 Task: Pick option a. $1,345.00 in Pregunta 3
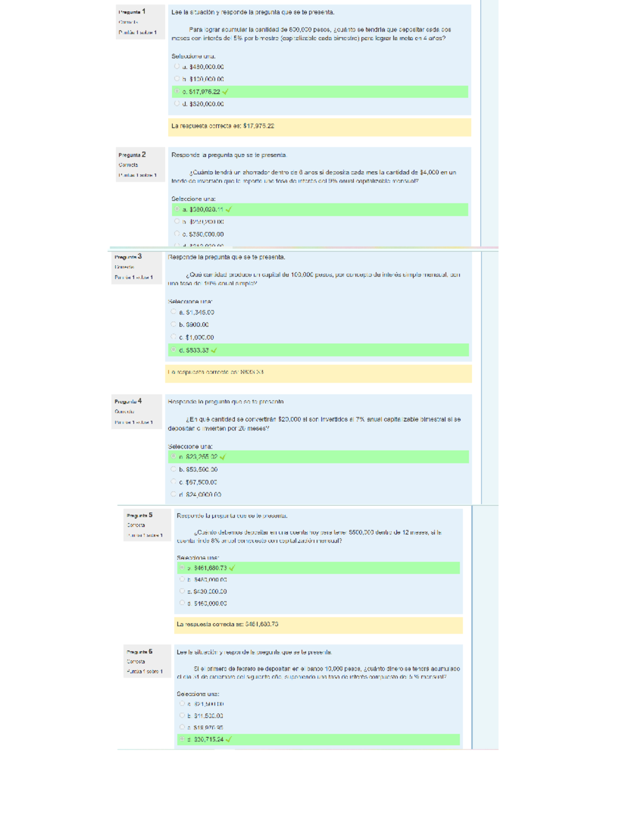pos(173,311)
